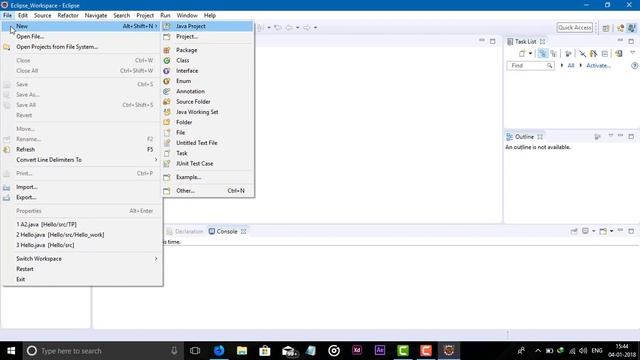
Task: Open the Edit menu
Action: (23, 16)
